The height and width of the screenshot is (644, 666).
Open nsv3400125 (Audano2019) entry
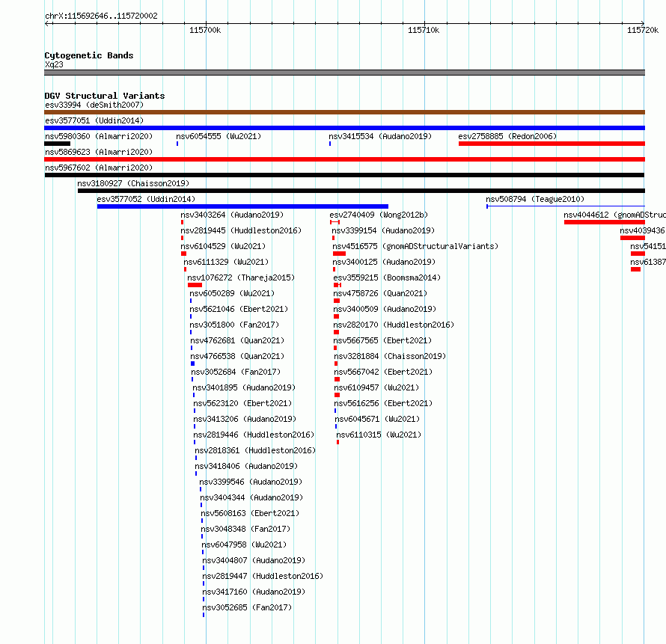point(384,262)
